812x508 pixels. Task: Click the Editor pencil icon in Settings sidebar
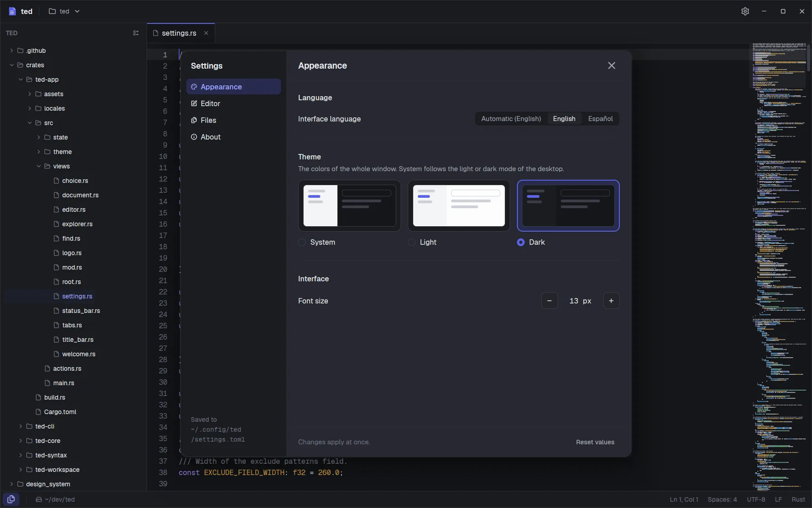[194, 103]
